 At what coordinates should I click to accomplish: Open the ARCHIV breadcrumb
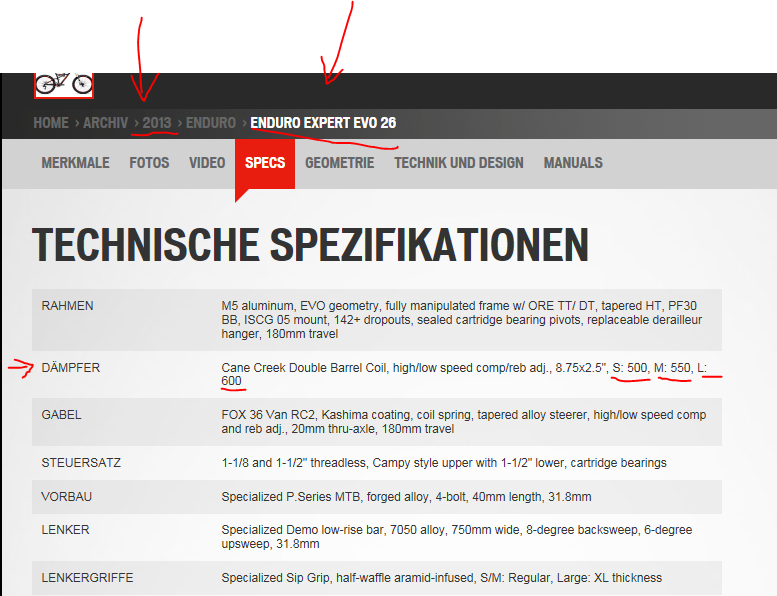106,123
